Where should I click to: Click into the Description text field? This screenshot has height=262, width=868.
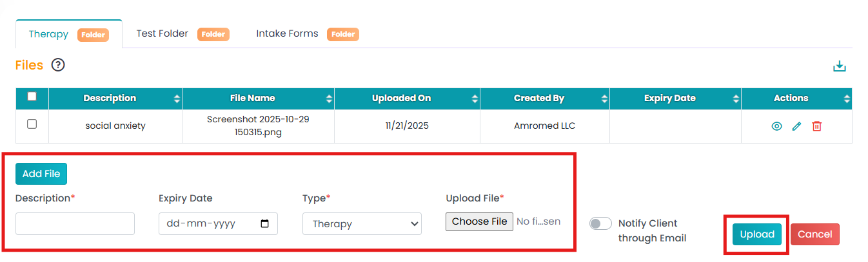75,224
